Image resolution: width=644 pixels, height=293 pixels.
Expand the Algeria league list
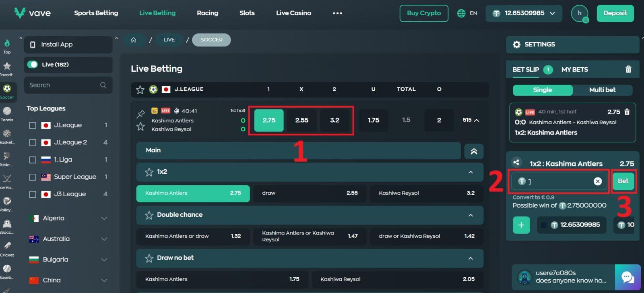click(104, 218)
